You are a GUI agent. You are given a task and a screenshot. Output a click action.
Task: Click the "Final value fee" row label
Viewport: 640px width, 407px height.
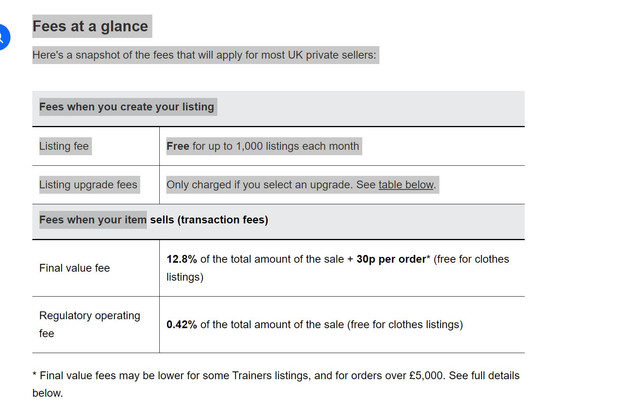coord(75,268)
